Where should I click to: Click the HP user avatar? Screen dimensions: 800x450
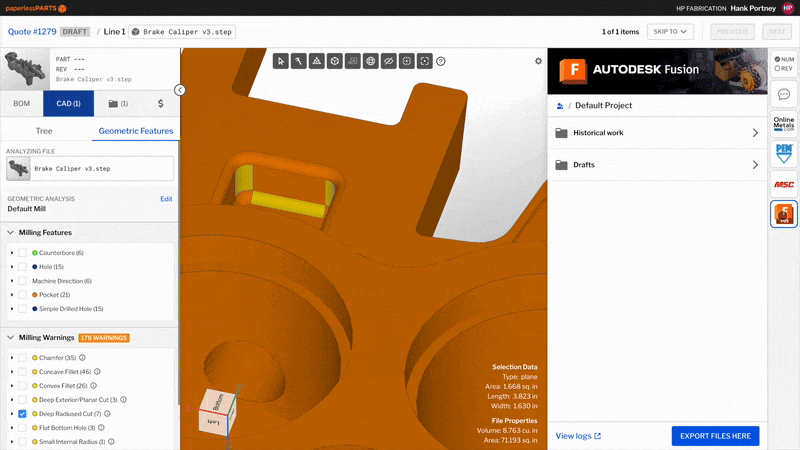788,8
